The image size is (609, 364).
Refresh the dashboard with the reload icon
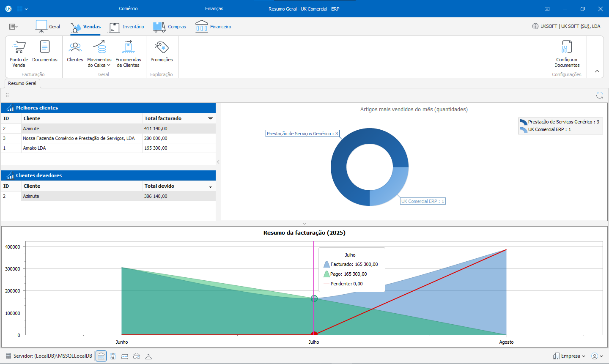point(599,95)
